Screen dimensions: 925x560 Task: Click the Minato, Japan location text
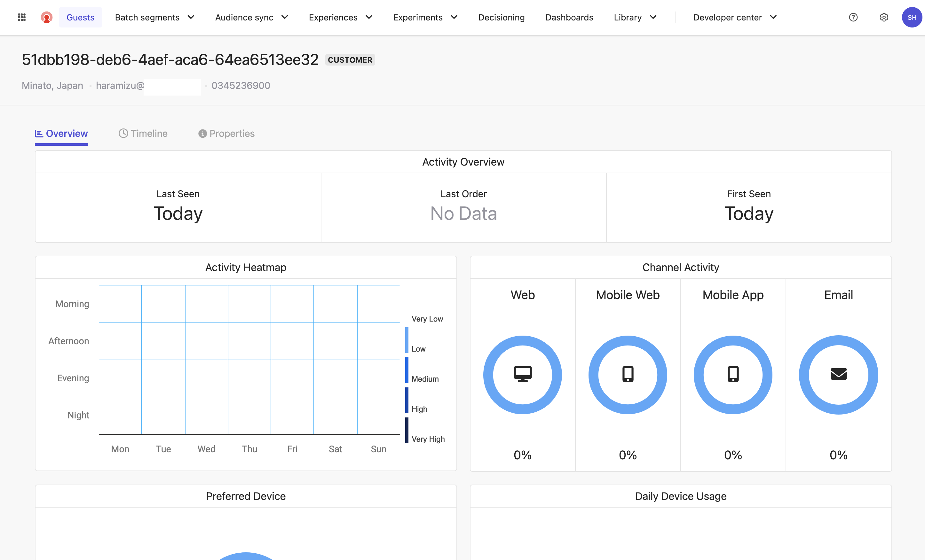pos(52,86)
